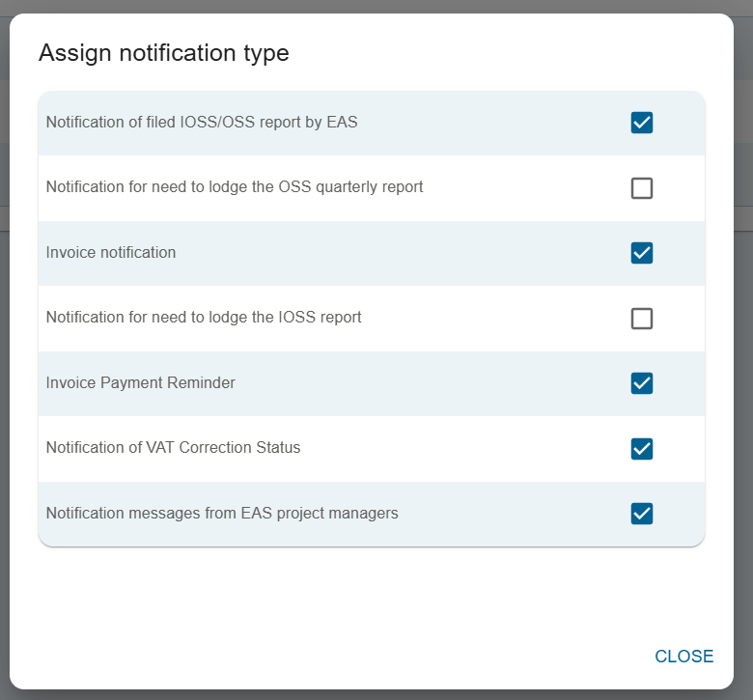Click the 'Invoice Payment Reminder' label
This screenshot has width=753, height=700.
point(141,383)
